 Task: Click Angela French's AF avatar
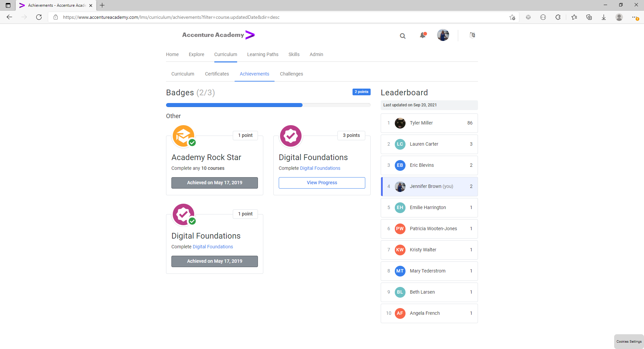[400, 313]
